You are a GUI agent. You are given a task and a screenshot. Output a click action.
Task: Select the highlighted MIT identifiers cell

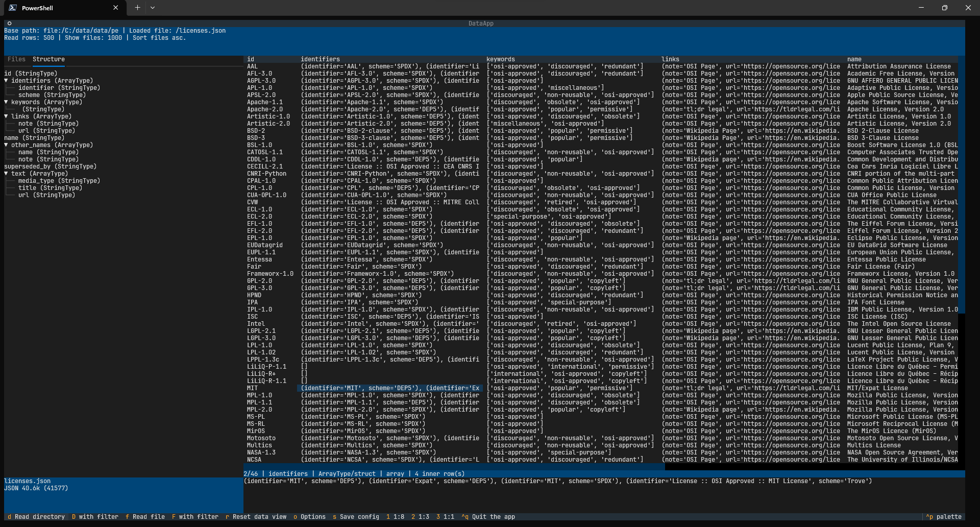coord(390,388)
